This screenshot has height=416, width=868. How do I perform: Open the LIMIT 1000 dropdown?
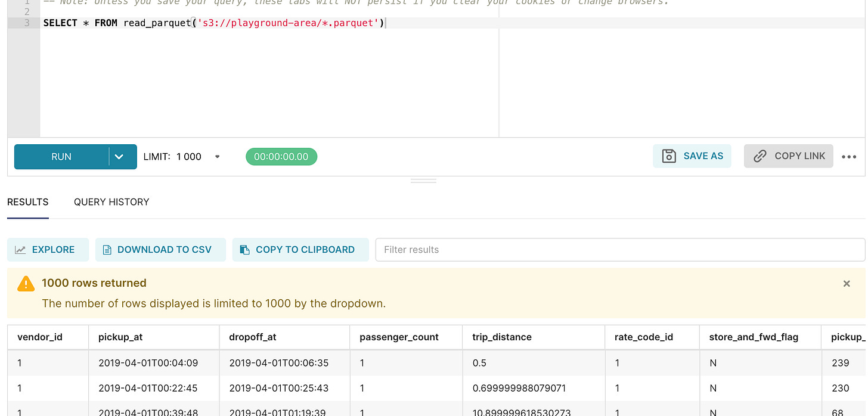(216, 156)
